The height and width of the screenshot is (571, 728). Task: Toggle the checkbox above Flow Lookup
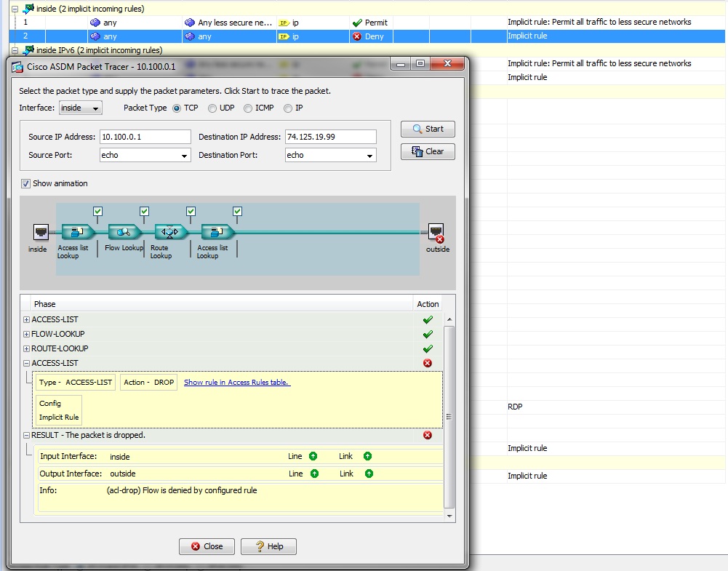click(145, 211)
